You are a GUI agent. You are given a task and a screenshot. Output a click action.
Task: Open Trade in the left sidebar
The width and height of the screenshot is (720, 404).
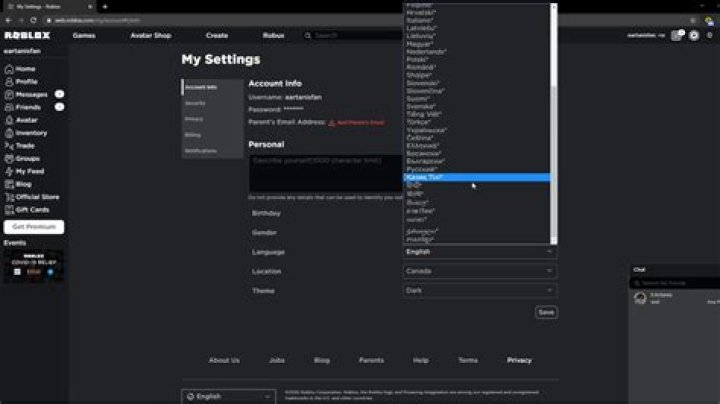(20, 146)
